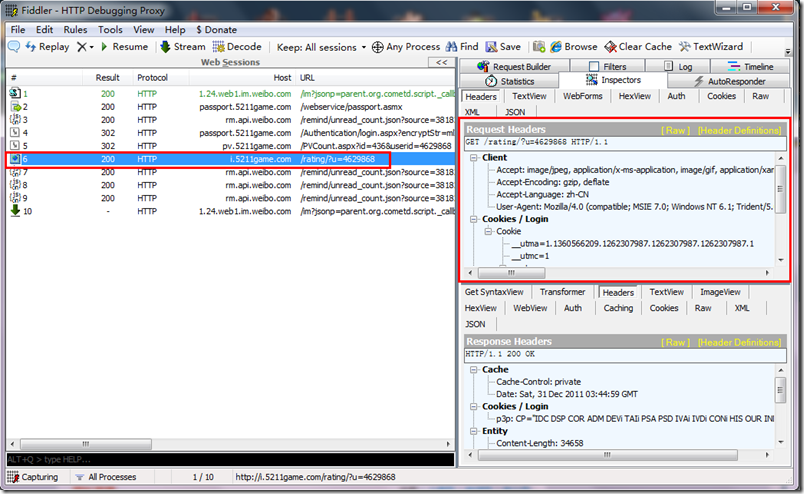
Task: Switch to the Timeline tab
Action: 750,67
